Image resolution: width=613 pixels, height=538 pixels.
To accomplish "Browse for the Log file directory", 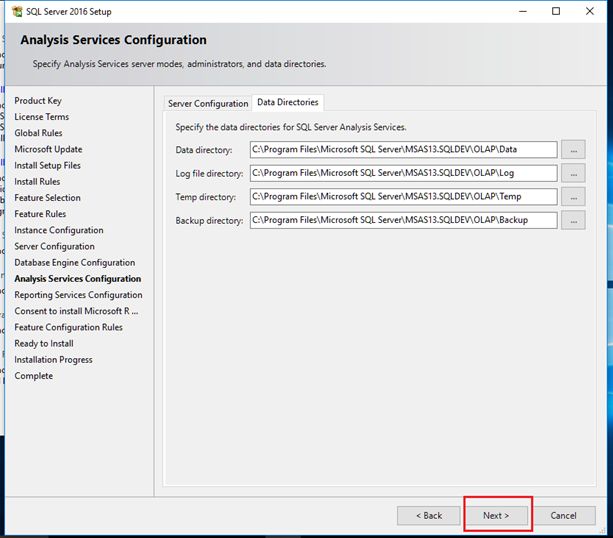I will pyautogui.click(x=573, y=173).
